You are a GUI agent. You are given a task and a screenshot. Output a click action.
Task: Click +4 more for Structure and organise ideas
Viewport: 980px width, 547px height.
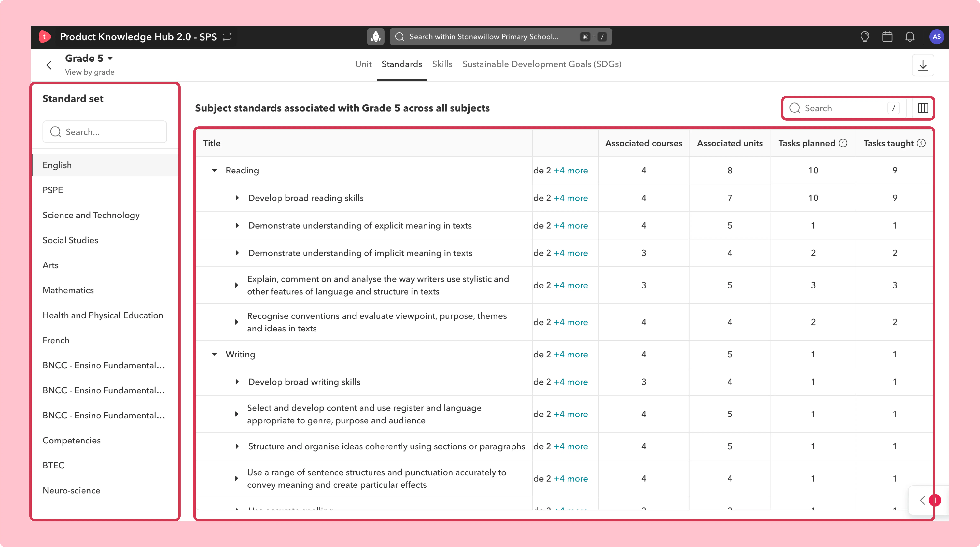(571, 446)
